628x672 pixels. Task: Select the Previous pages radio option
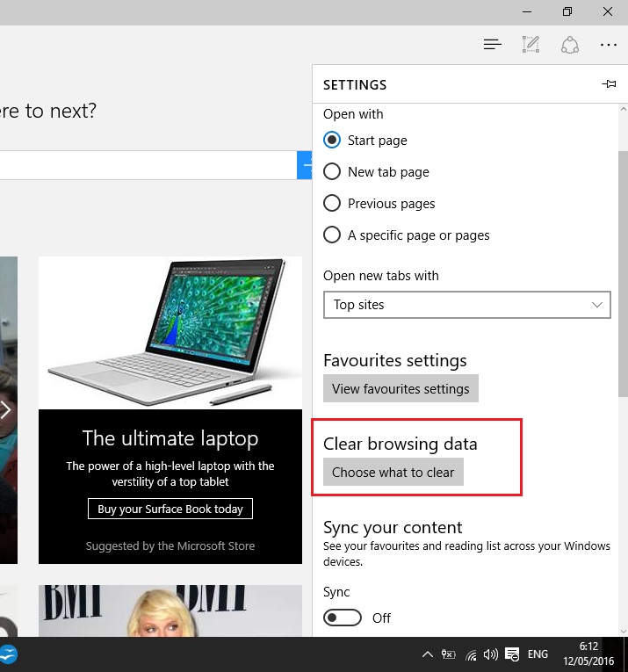click(332, 203)
